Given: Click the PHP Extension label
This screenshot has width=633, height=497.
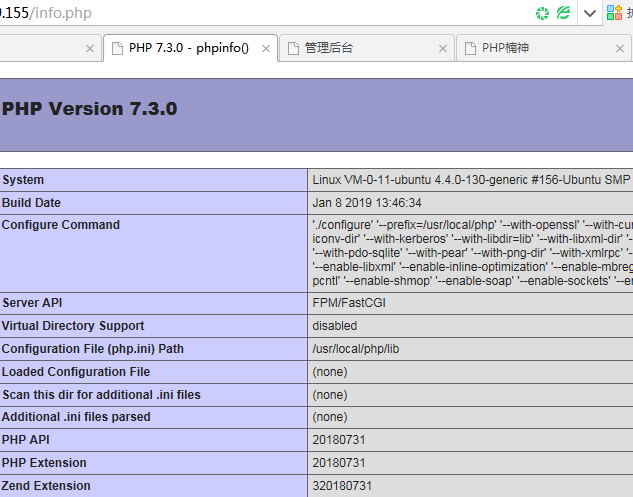Looking at the screenshot, I should point(44,463).
